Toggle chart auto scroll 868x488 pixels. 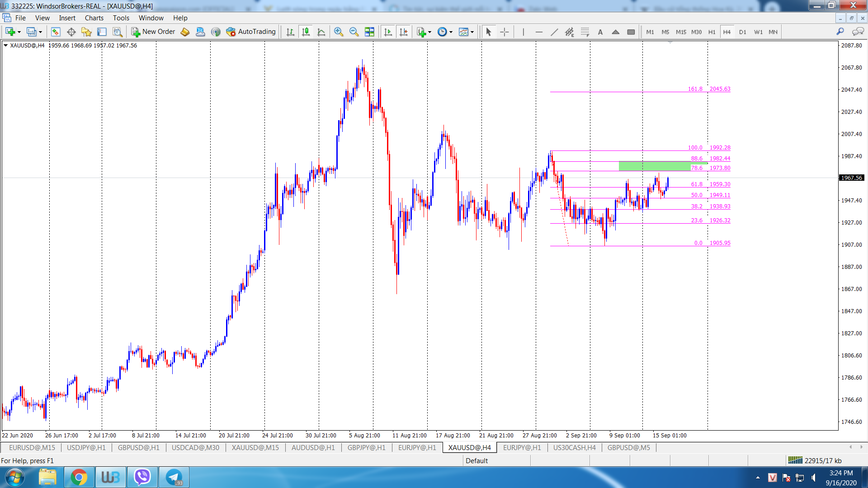pos(388,32)
